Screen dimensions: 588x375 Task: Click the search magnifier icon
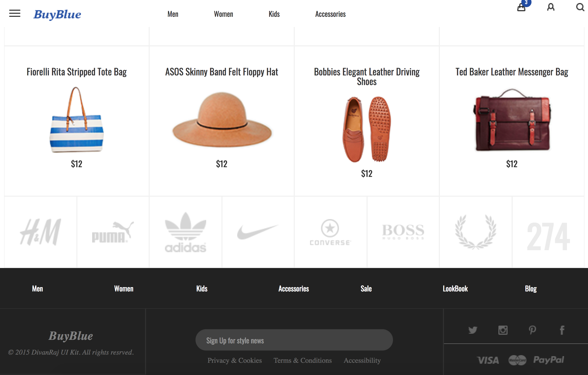(580, 7)
